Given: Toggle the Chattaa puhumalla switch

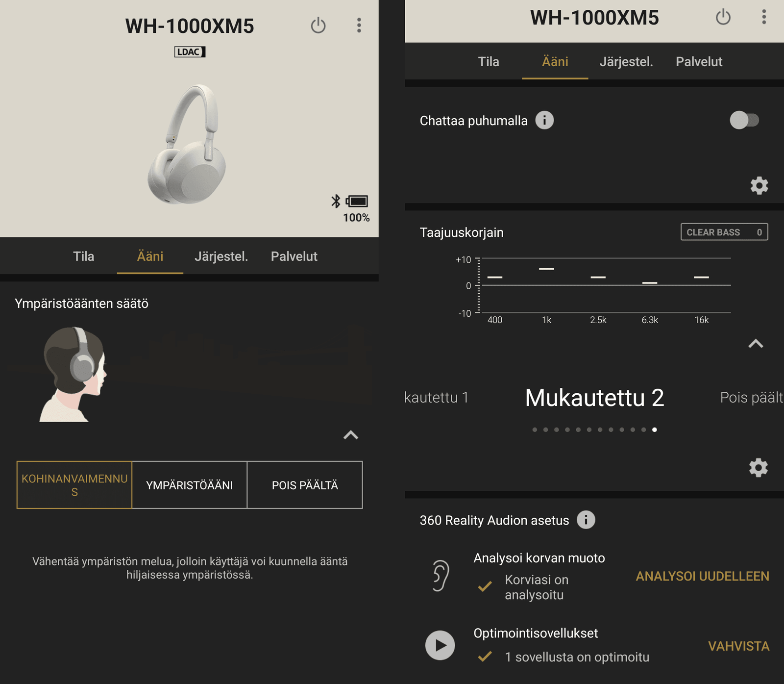Looking at the screenshot, I should tap(744, 120).
